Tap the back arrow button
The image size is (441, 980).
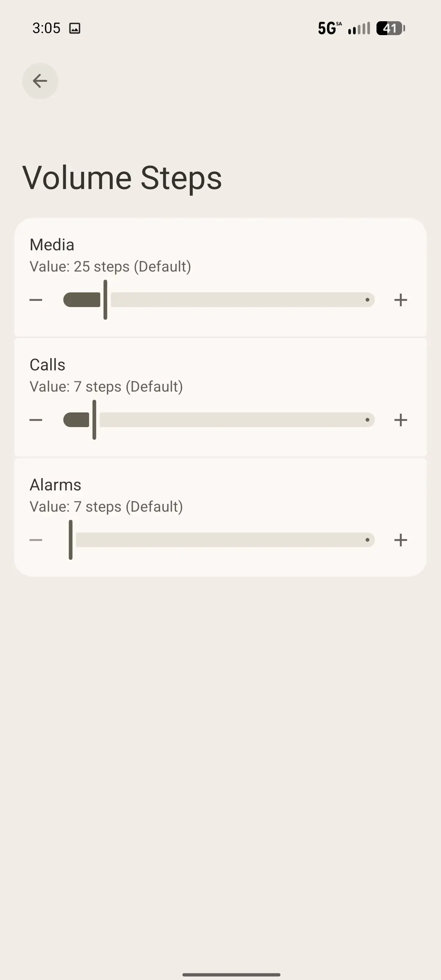coord(40,81)
